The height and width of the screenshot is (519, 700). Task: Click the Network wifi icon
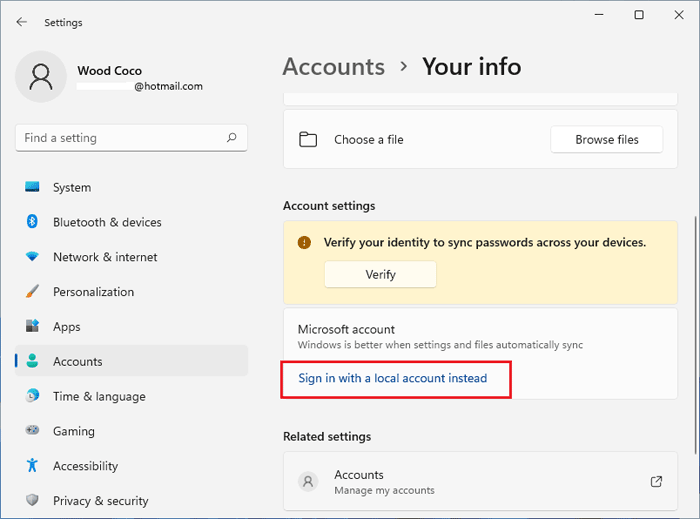[x=32, y=257]
